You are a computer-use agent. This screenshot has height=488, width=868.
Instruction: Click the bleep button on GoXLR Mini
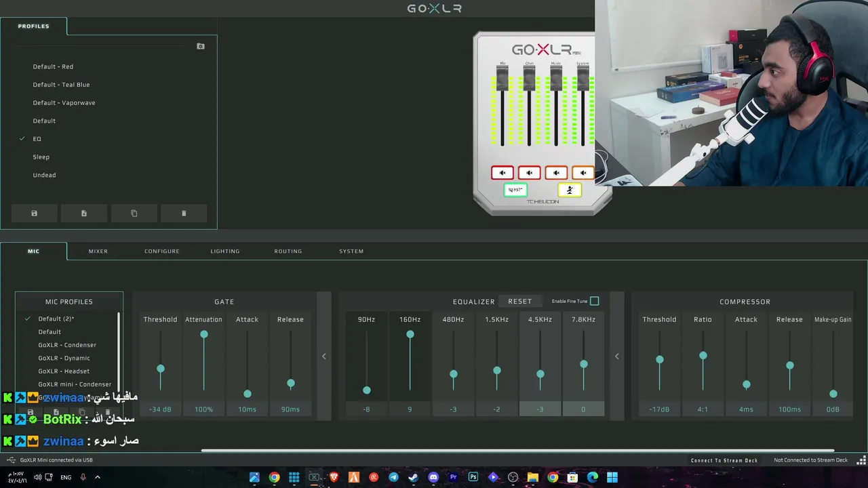(x=515, y=190)
